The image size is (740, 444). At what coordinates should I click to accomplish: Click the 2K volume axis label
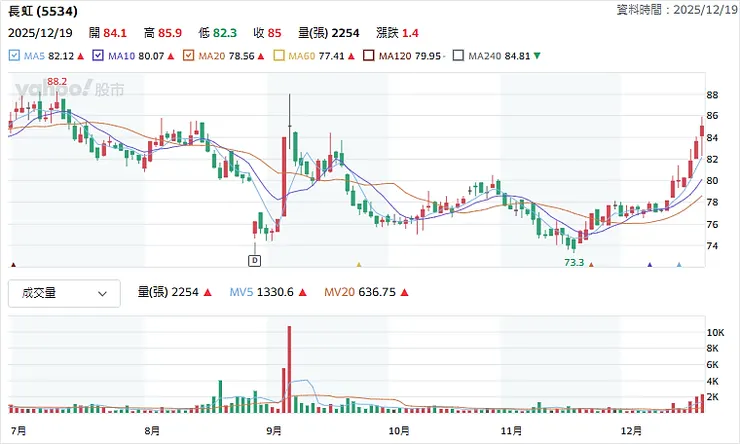pos(713,397)
